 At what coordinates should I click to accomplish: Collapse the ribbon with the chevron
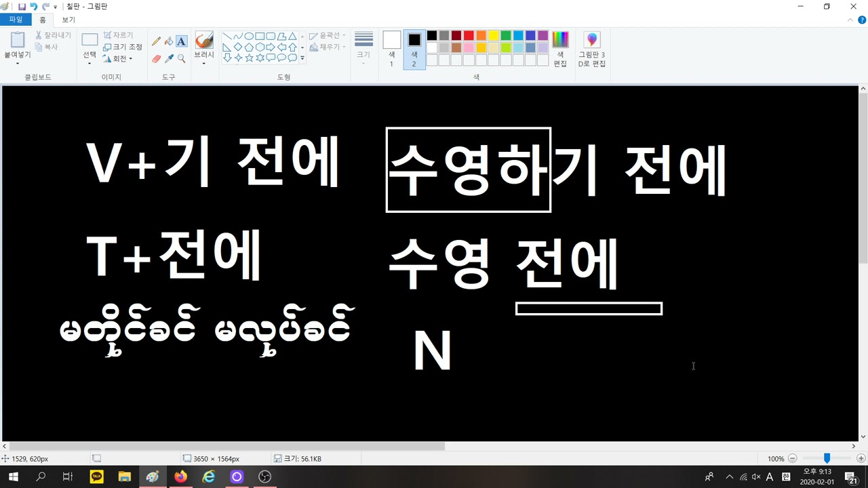851,20
